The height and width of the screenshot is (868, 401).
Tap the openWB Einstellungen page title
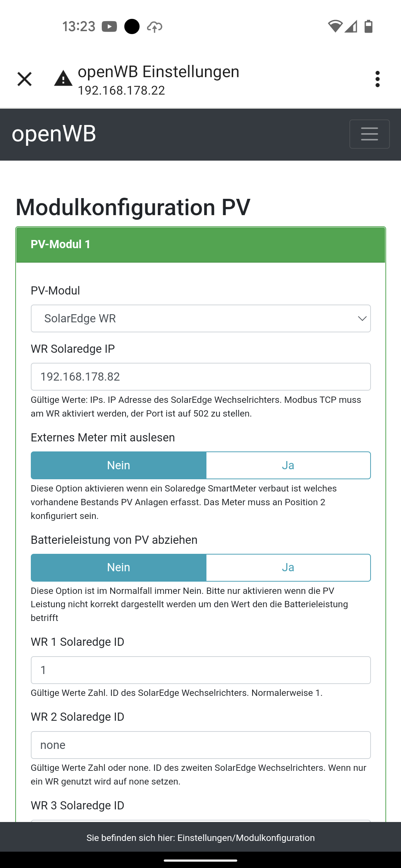pos(159,72)
